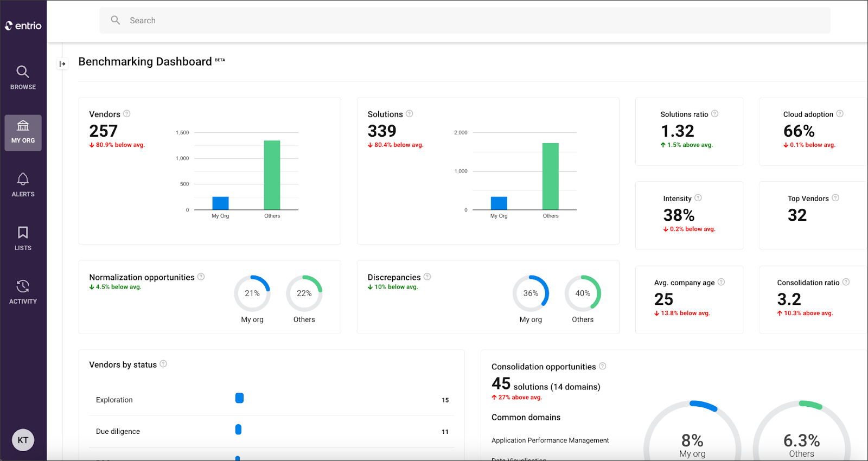Click the help icon next to Consolidation ratio
The image size is (868, 461).
click(x=846, y=282)
